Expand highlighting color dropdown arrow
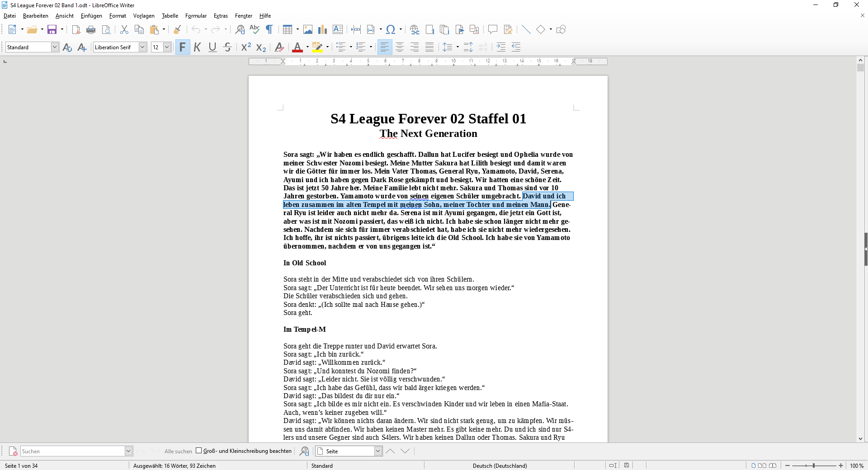Viewport: 868px width, 470px height. click(327, 47)
